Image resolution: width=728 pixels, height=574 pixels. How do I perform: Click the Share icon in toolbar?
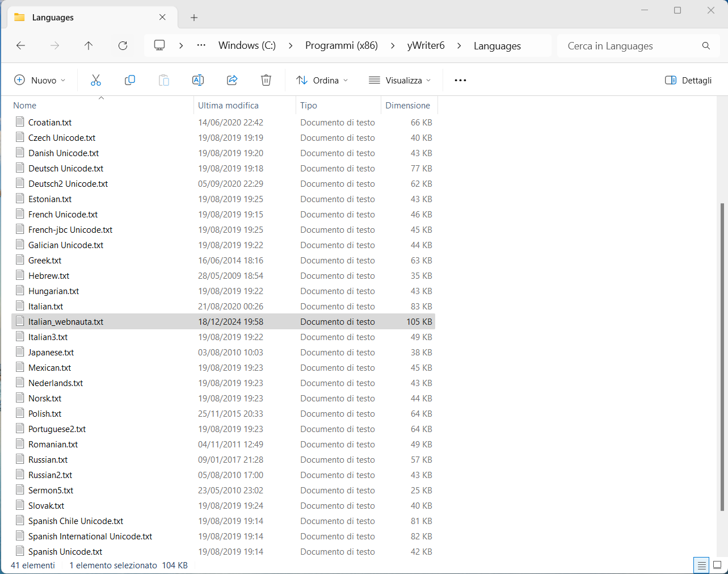(x=232, y=80)
